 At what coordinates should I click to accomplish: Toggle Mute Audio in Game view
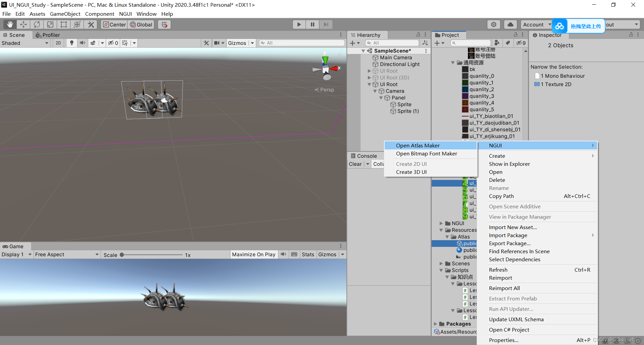[x=283, y=255]
